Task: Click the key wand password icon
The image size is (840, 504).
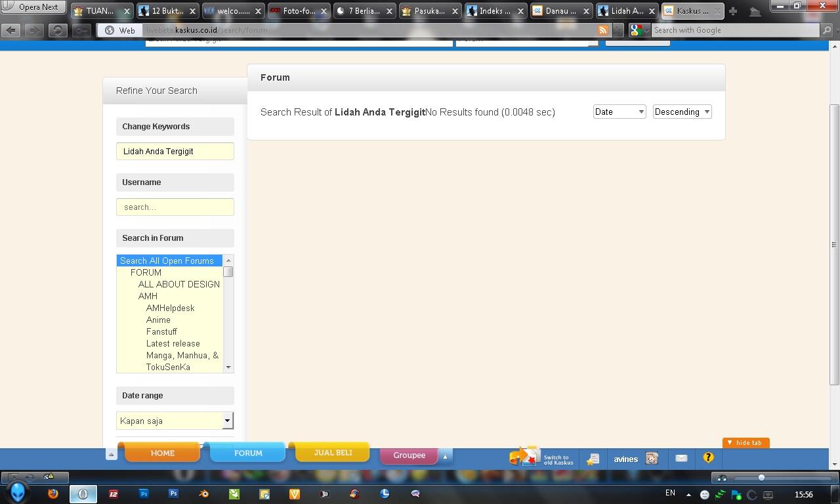Action: 81,30
